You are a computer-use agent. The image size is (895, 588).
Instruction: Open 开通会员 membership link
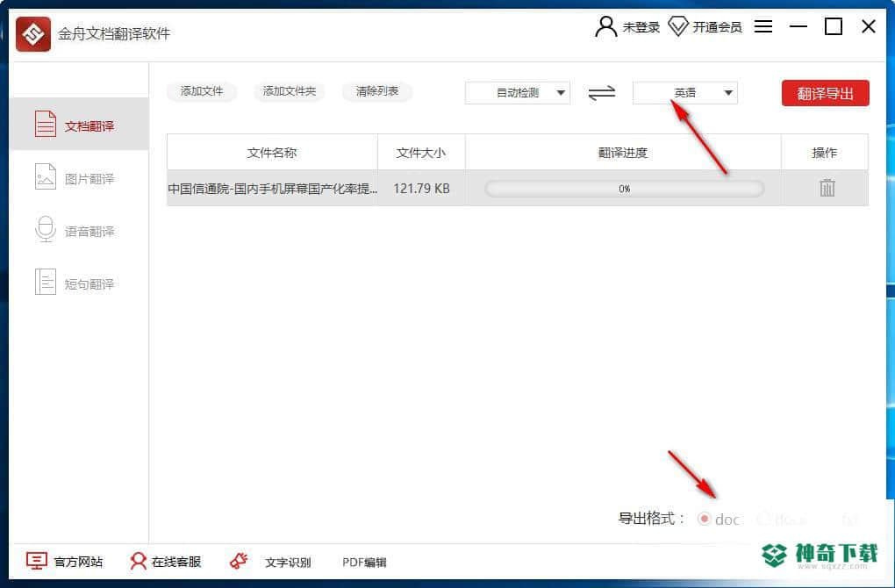point(717,27)
